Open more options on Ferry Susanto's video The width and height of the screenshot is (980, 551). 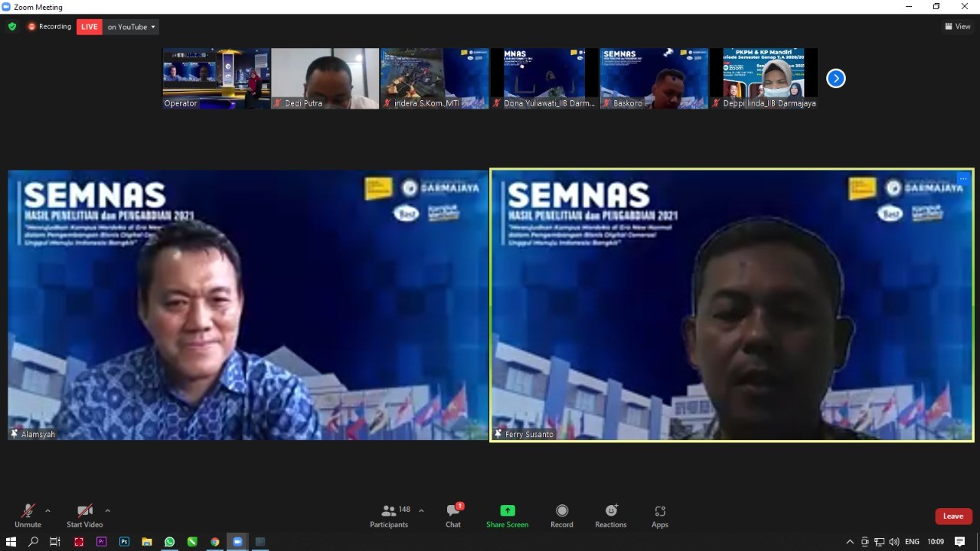963,179
